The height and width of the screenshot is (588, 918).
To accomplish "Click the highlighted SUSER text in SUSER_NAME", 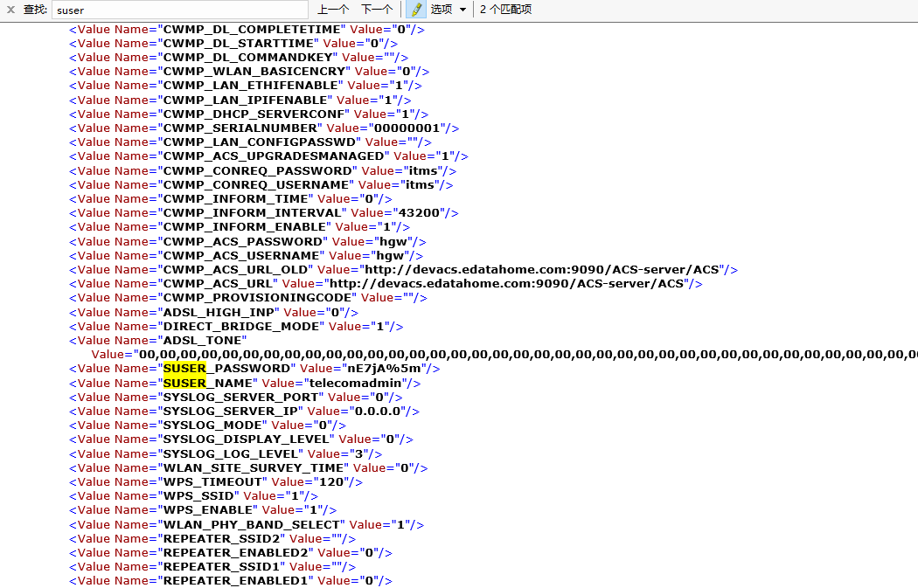I will (x=184, y=383).
